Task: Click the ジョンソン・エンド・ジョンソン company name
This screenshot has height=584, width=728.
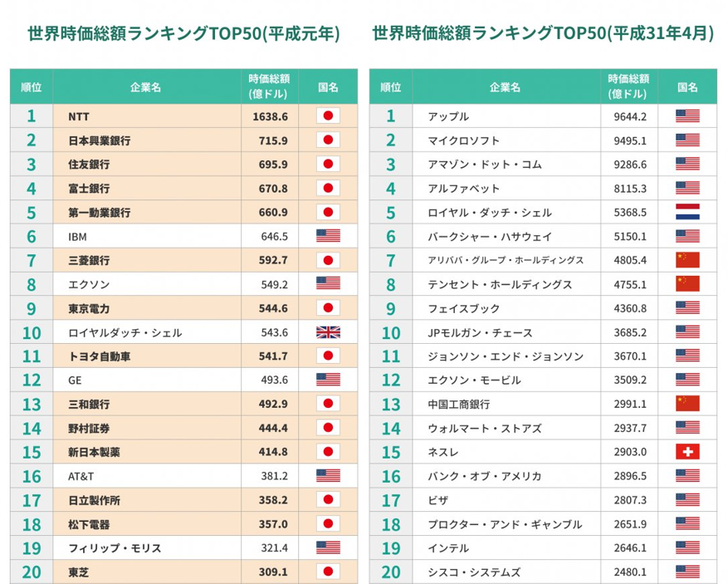Action: click(506, 356)
